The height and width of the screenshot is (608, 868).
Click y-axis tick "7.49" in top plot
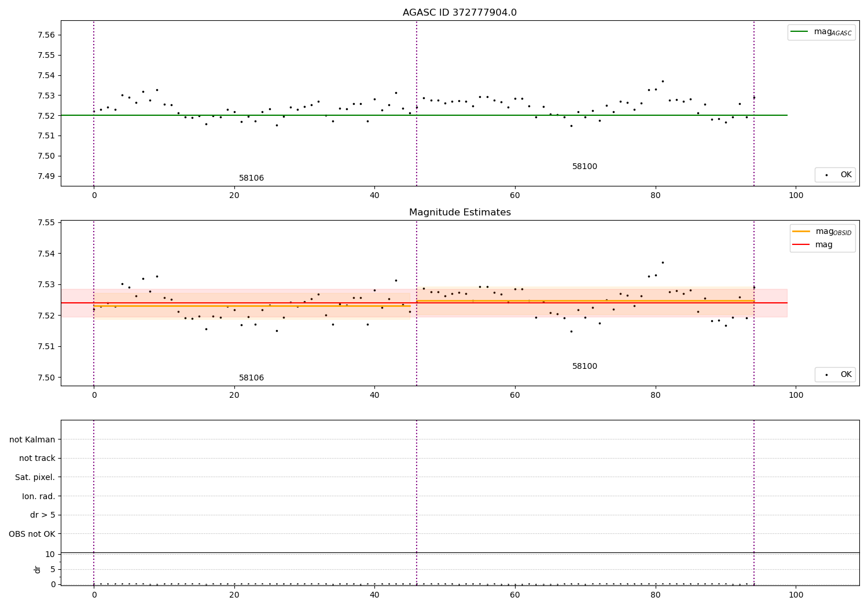[x=46, y=176]
